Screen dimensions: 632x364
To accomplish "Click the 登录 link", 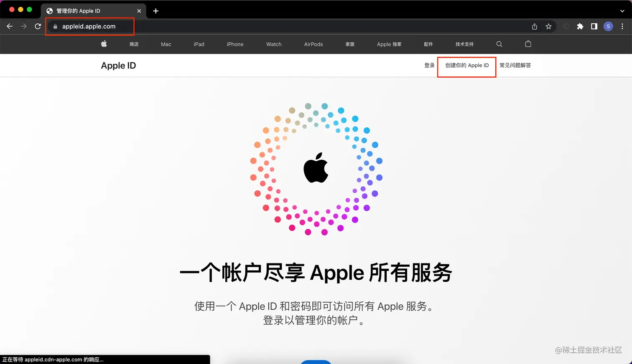I will pos(429,66).
